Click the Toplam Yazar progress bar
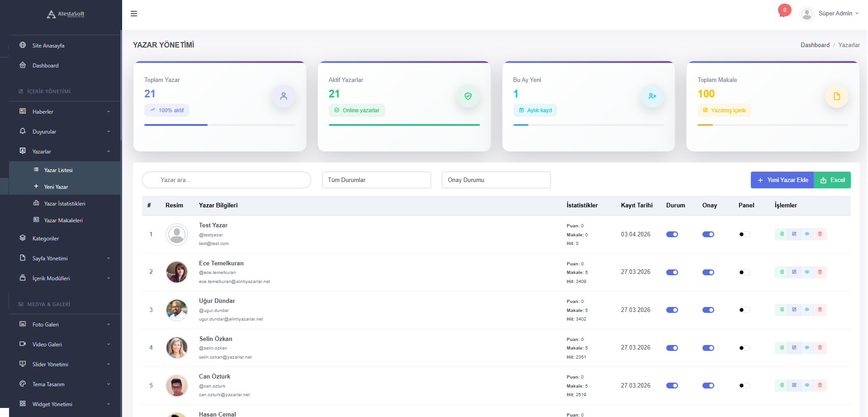The width and height of the screenshot is (868, 417). tap(220, 125)
